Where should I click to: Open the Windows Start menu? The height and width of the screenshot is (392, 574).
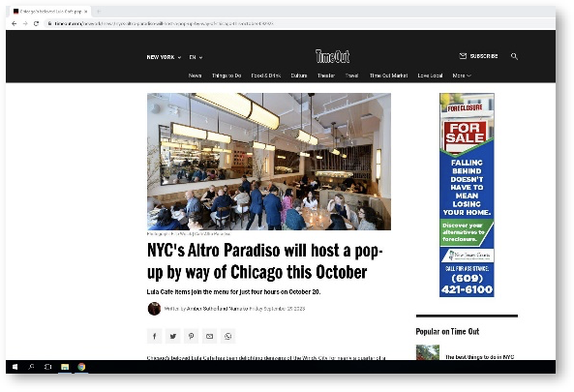click(15, 367)
